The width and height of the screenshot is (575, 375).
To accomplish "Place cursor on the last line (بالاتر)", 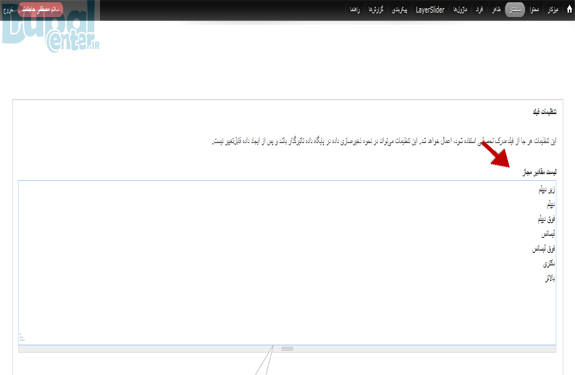I will pyautogui.click(x=550, y=279).
